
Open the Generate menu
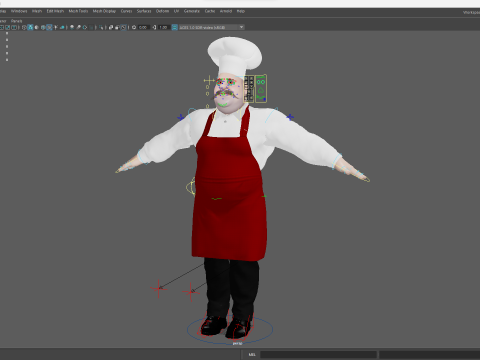tap(192, 11)
